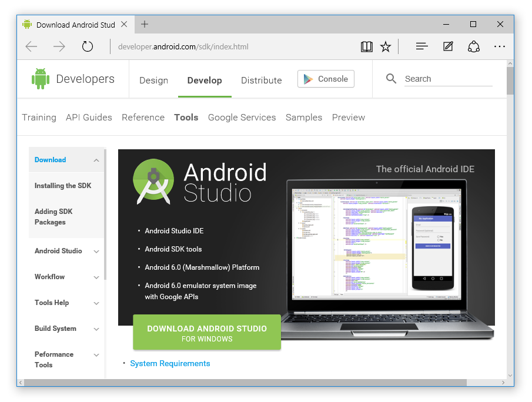
Task: Refresh the page with the reload icon
Action: click(87, 46)
